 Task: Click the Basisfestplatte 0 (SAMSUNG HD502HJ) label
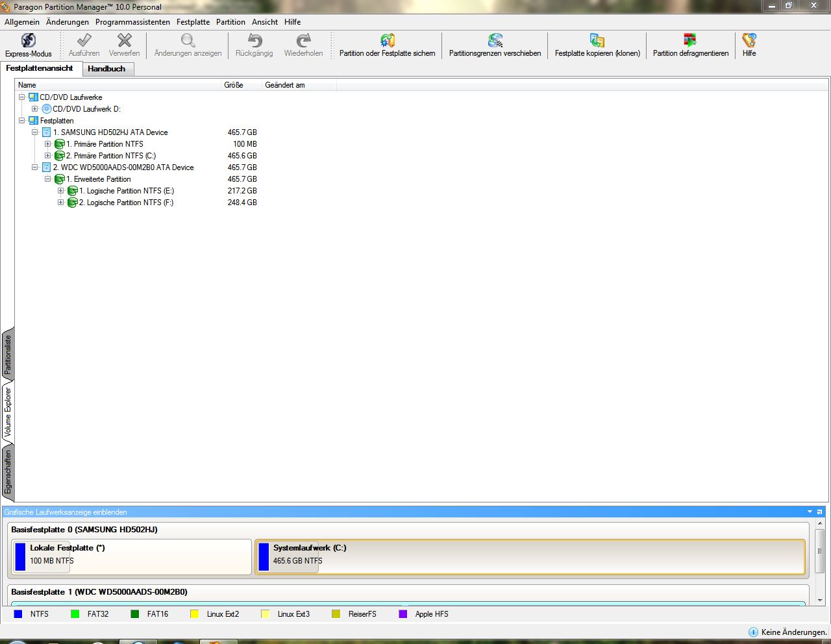coord(84,530)
